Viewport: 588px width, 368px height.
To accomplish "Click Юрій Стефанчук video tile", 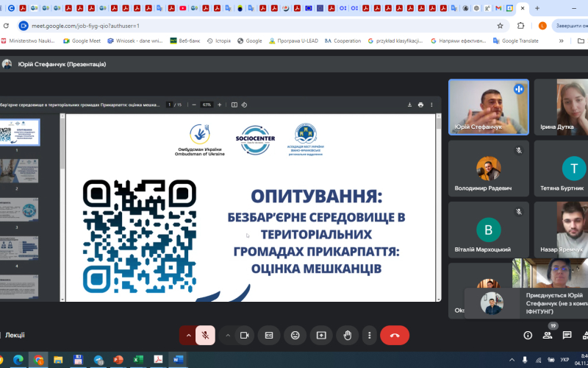I will pyautogui.click(x=489, y=107).
